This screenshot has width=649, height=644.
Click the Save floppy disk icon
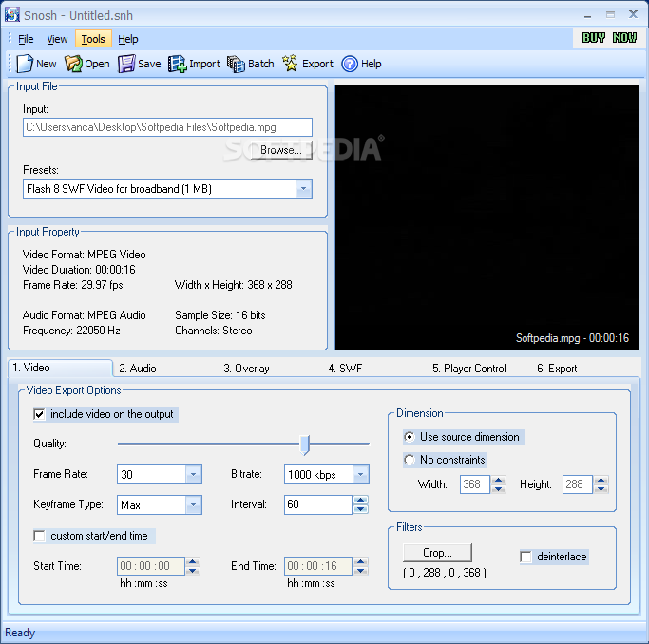click(x=126, y=64)
